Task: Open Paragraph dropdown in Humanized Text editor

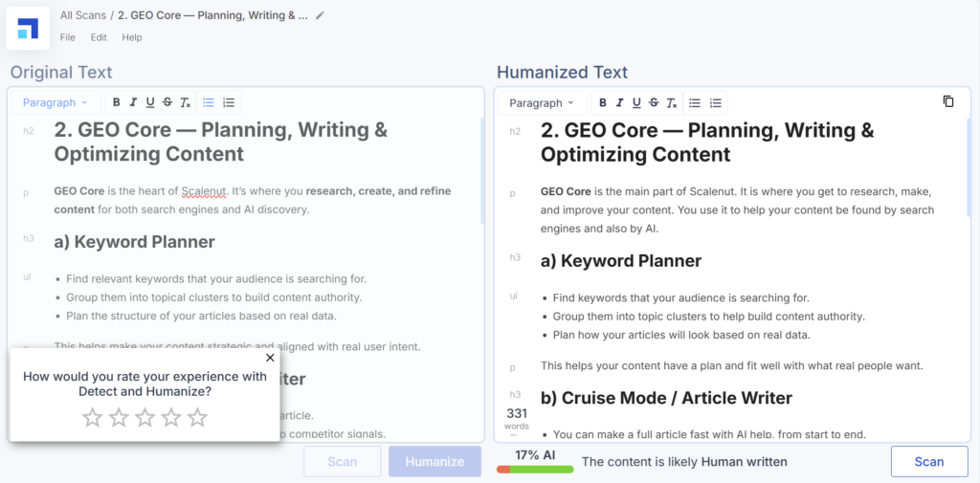Action: (x=542, y=102)
